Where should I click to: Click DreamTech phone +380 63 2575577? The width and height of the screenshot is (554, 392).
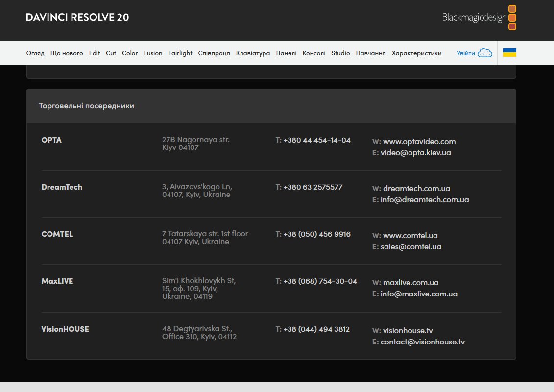tap(313, 187)
